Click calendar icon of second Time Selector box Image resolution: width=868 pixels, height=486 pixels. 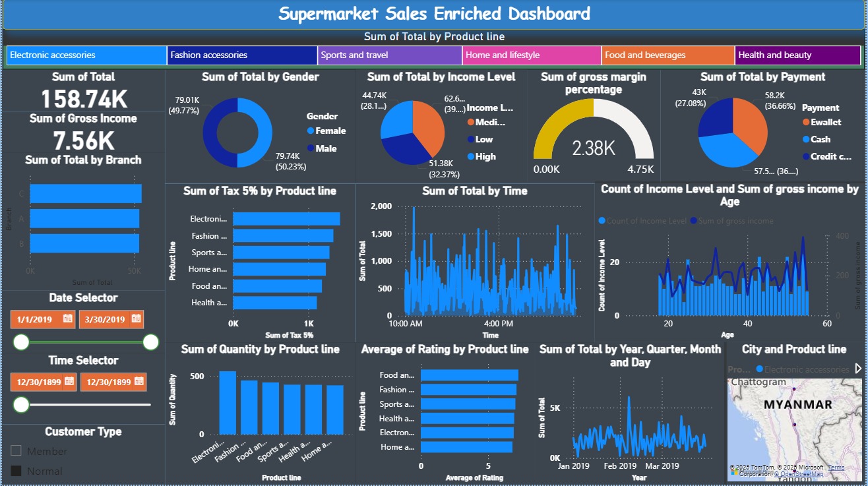138,382
